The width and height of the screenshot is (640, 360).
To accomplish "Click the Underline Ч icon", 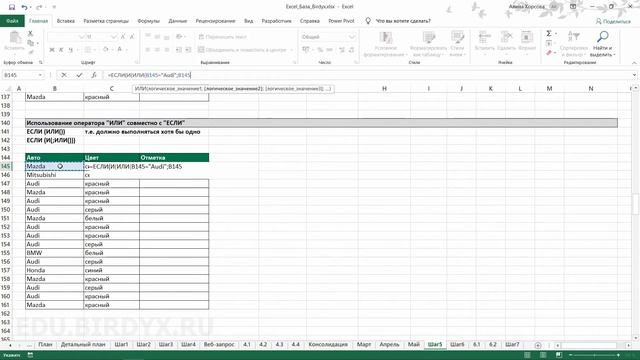I will [71, 50].
